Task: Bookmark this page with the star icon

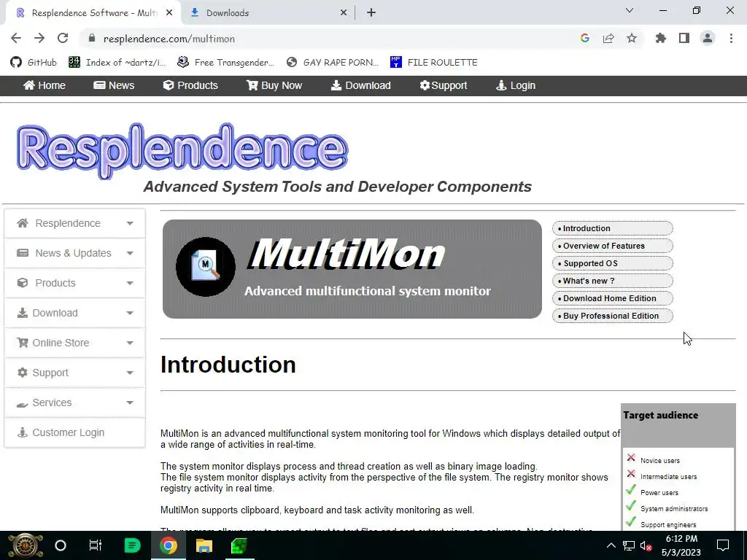Action: 632,39
